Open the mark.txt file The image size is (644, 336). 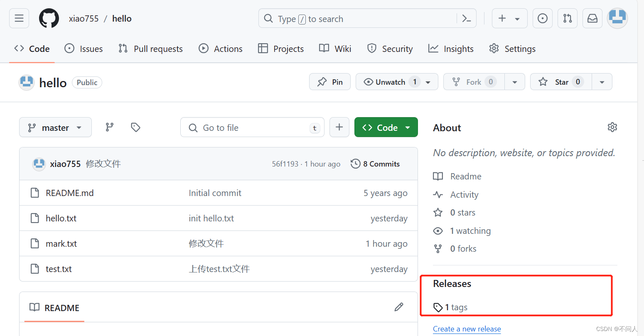[x=61, y=244]
